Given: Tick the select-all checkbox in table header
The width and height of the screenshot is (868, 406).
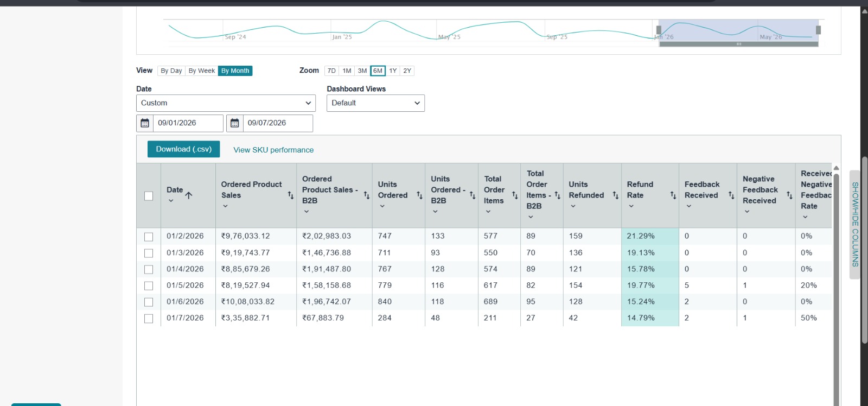Looking at the screenshot, I should tap(149, 196).
